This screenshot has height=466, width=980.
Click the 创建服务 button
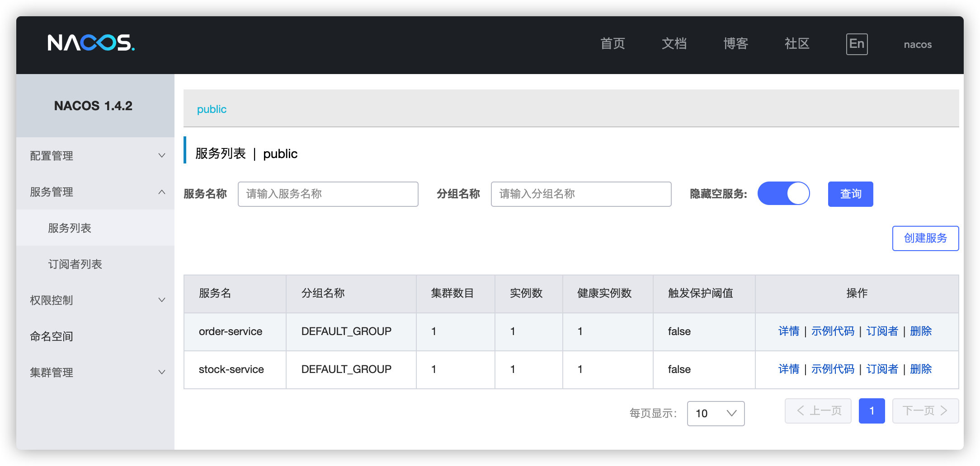click(925, 238)
